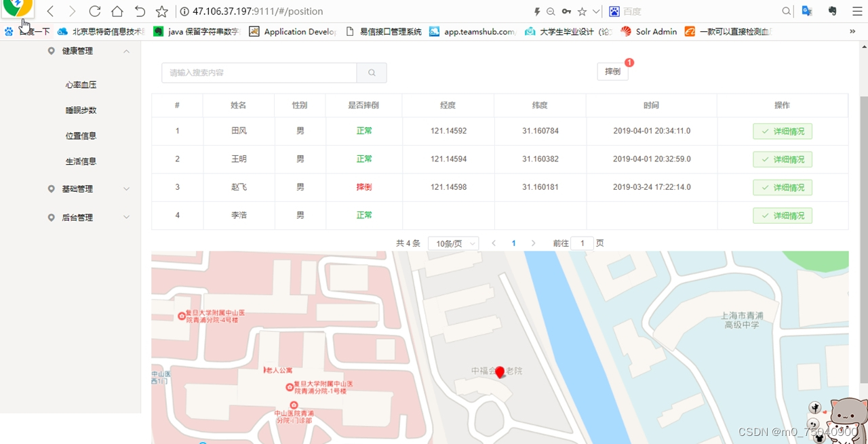Click longitude cell 121.14598
This screenshot has height=444, width=868.
pyautogui.click(x=448, y=187)
